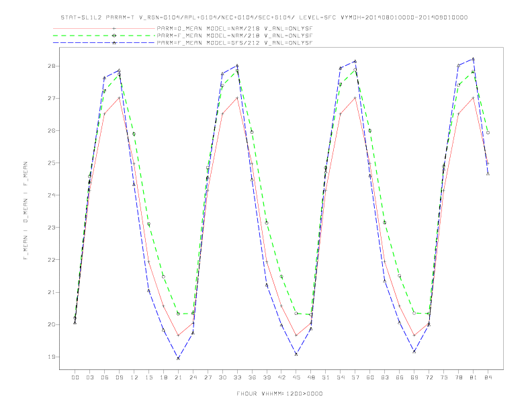The width and height of the screenshot is (532, 411).
Task: Click y-axis tick label 23
Action: [51, 228]
